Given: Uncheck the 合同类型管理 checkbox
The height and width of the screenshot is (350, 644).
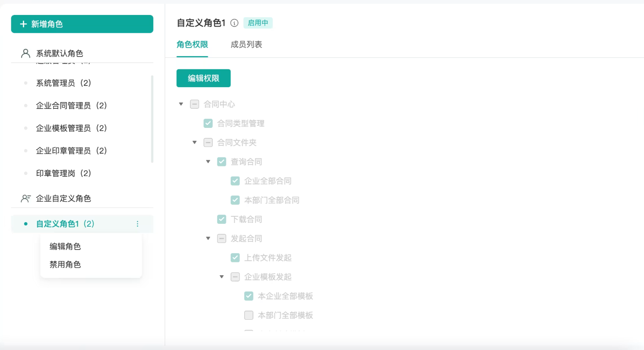Looking at the screenshot, I should (x=208, y=123).
